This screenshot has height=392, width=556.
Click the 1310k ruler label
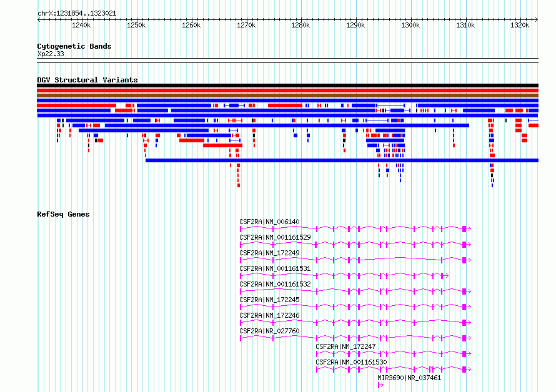pyautogui.click(x=465, y=25)
